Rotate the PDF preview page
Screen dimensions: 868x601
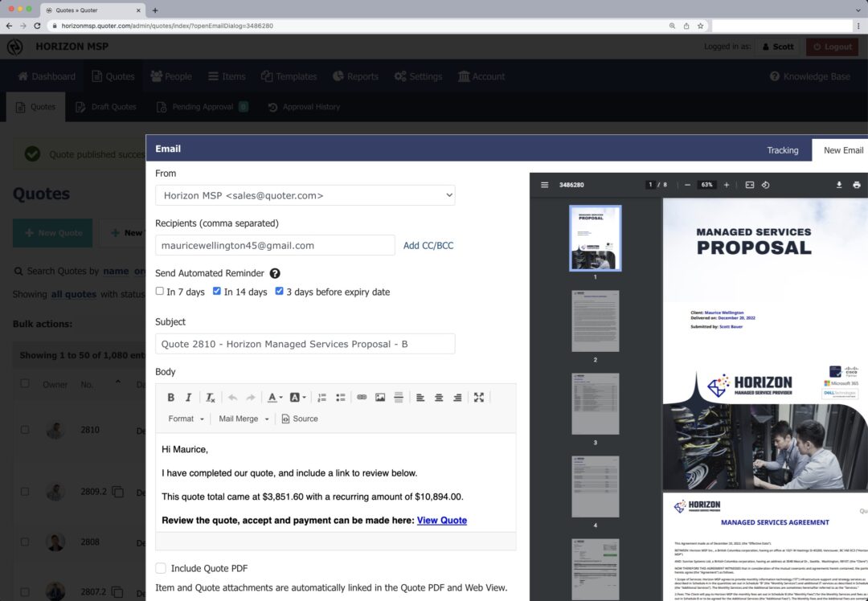point(766,185)
